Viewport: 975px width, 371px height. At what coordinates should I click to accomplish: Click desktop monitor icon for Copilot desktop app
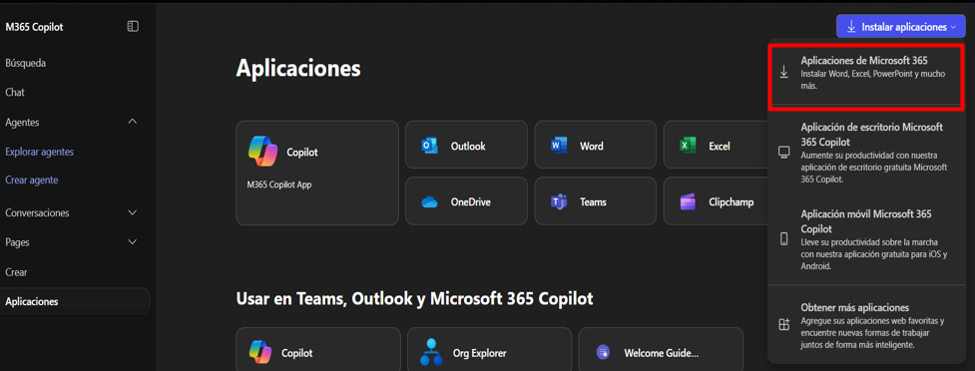coord(784,153)
